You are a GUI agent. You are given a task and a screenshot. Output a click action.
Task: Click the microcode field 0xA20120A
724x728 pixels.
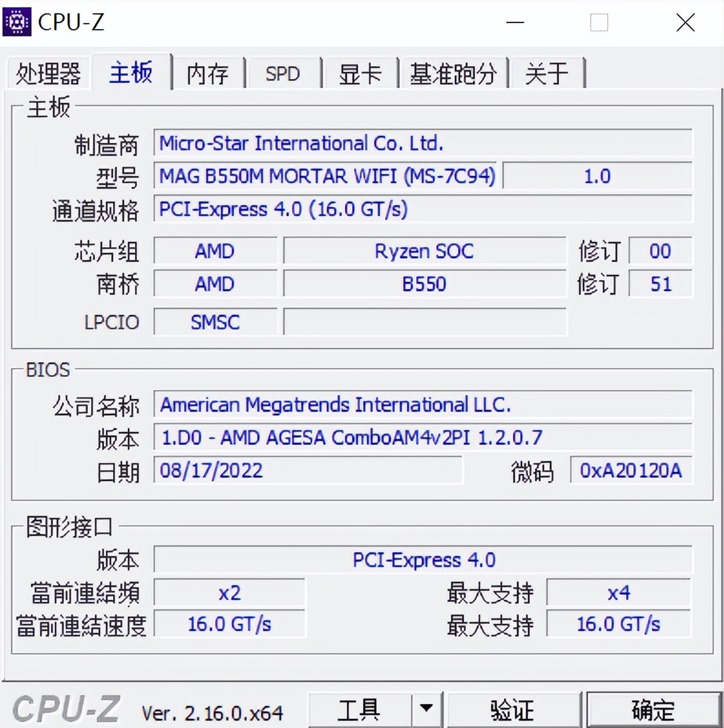pos(630,471)
